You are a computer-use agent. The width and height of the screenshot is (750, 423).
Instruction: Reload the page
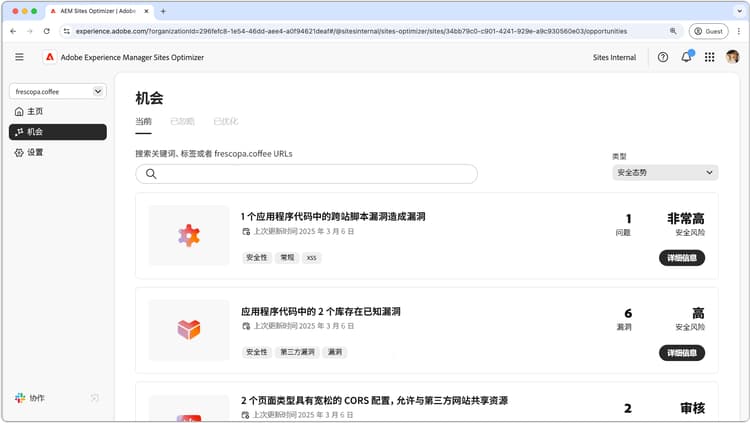tap(46, 31)
